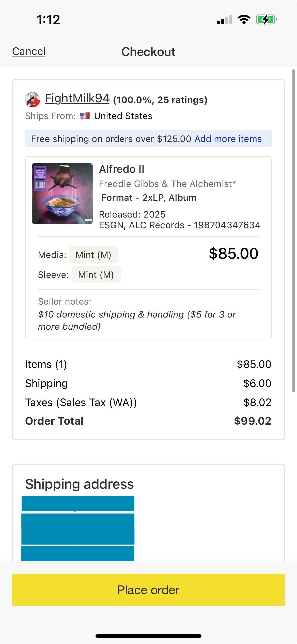
Task: Tap the $85.00 item price
Action: point(233,254)
